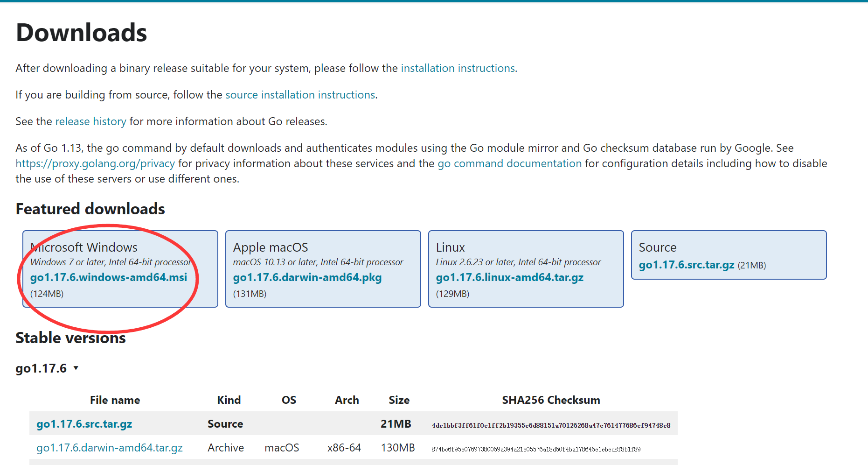Click the File name column header
868x465 pixels.
(115, 400)
